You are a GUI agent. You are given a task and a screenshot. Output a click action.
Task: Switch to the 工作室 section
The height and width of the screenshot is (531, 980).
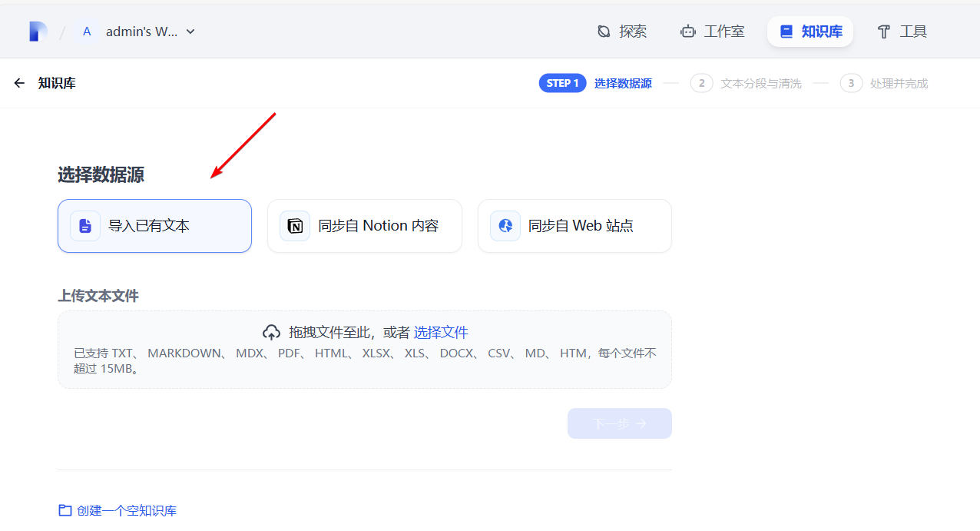[x=713, y=32]
